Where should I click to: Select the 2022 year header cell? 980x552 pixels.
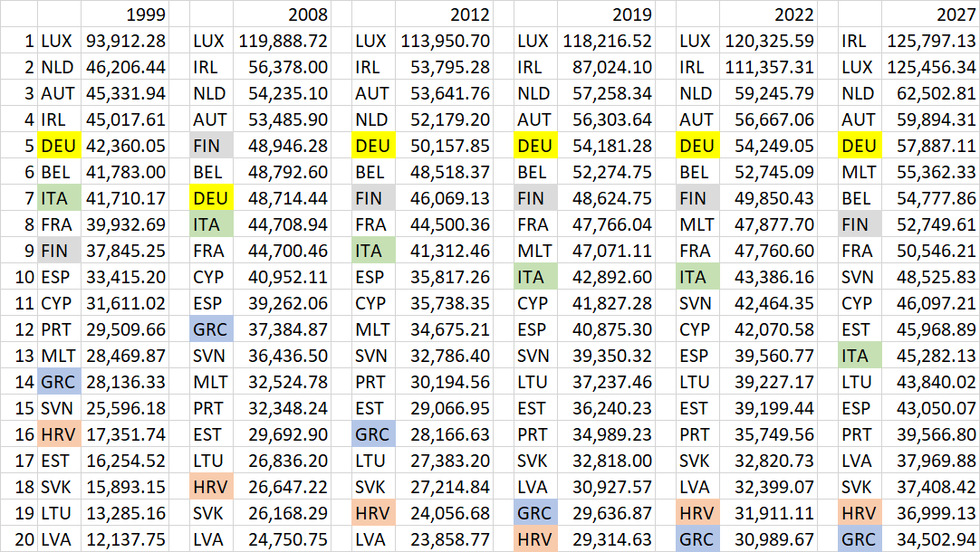[x=769, y=14]
